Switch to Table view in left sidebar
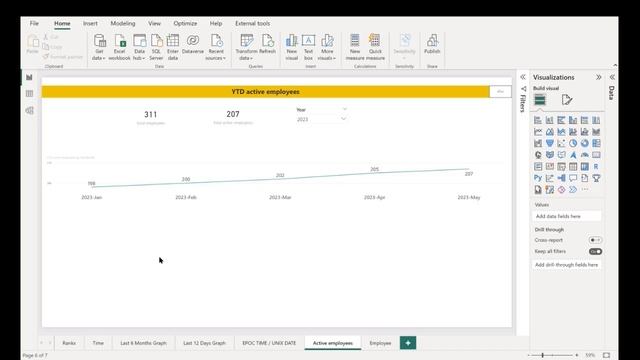Image resolution: width=640 pixels, height=360 pixels. coord(29,93)
